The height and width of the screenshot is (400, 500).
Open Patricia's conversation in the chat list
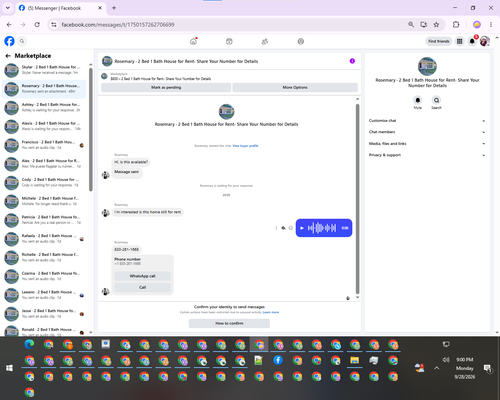44,220
